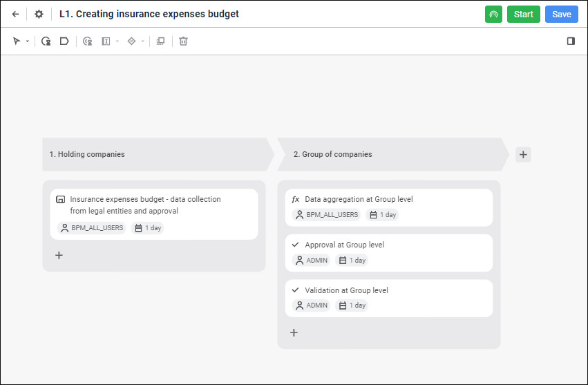
Task: Expand the diamond-shaped tool dropdown arrow
Action: coord(143,41)
